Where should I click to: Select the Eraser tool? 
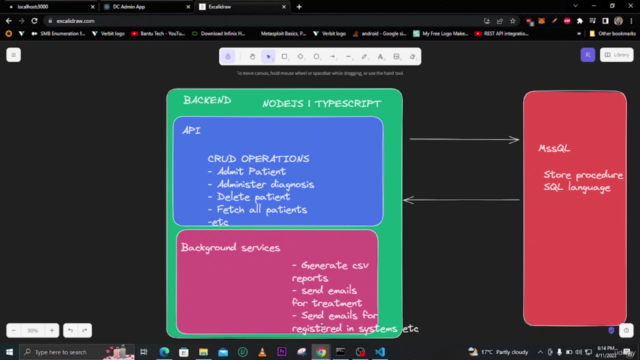pyautogui.click(x=413, y=57)
